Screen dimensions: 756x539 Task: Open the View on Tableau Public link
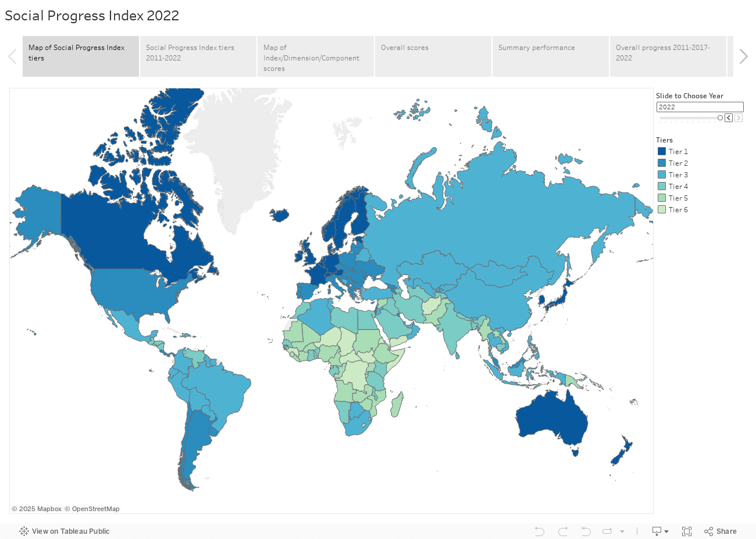click(70, 531)
